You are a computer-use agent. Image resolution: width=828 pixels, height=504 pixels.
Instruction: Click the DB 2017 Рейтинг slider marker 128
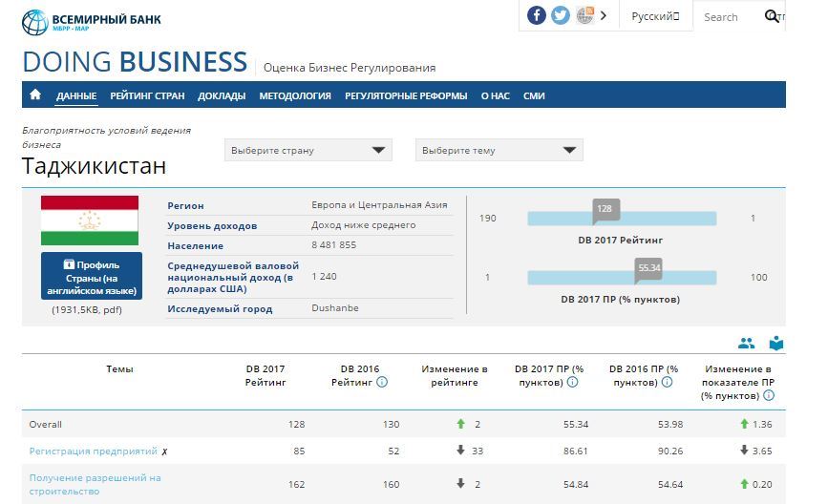[605, 209]
